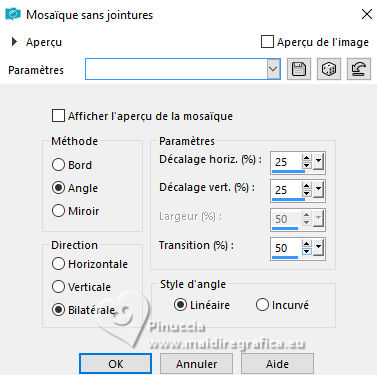Decrease Décalage vert. with down spinner arrow
Image resolution: width=377 pixels, height=375 pixels.
tap(306, 194)
